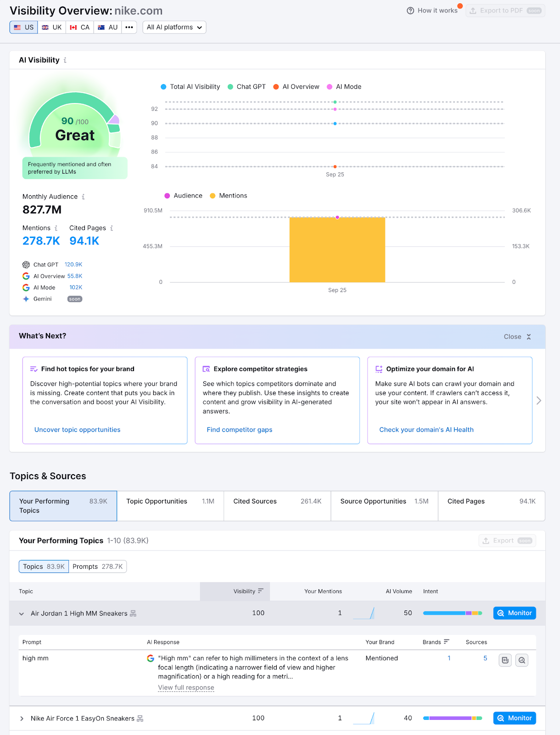
Task: Click the next arrow in What's Next carousel
Action: click(539, 401)
